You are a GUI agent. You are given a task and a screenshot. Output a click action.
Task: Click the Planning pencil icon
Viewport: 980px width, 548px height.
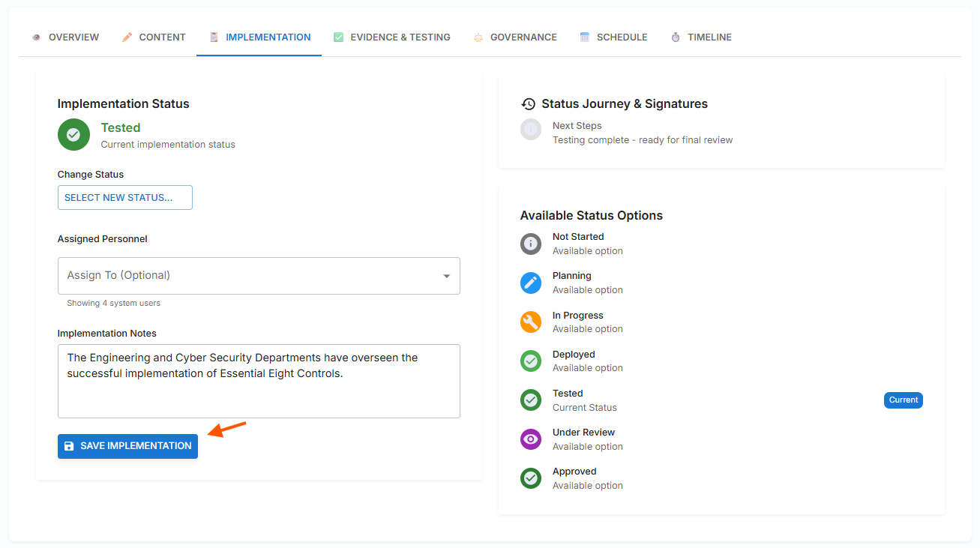pyautogui.click(x=531, y=283)
